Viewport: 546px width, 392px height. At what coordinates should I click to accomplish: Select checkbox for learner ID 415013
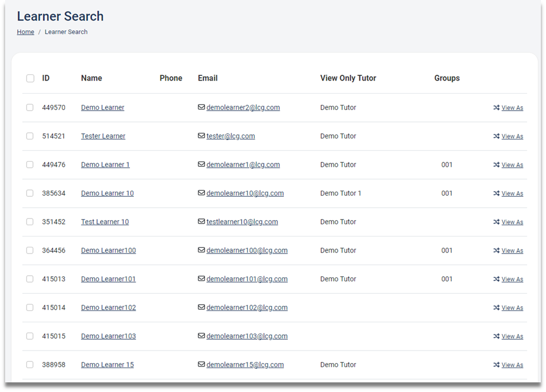pos(30,279)
